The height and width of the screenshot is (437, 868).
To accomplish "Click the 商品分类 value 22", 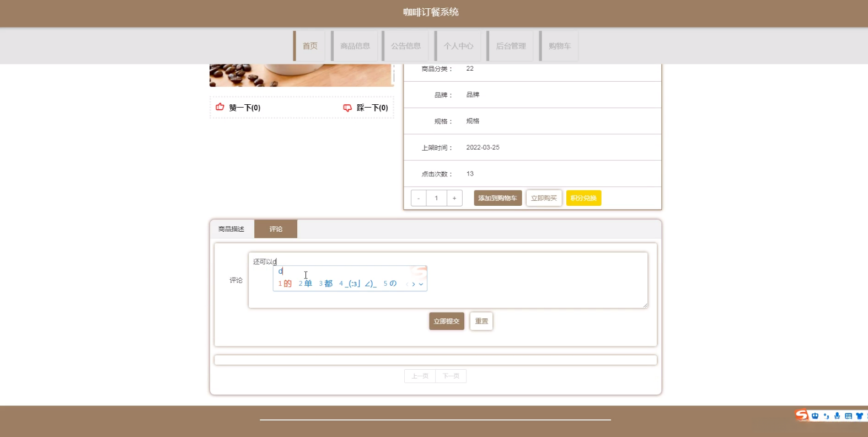I will (x=470, y=68).
